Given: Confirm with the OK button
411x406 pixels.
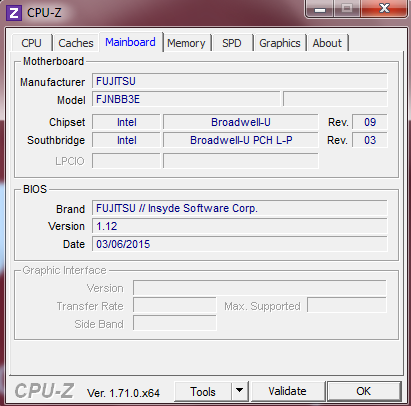Looking at the screenshot, I should pos(364,391).
